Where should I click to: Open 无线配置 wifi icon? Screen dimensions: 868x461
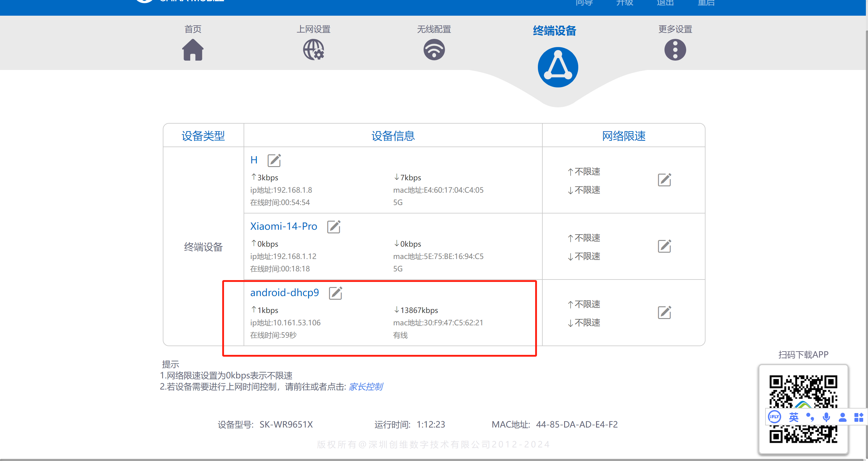(x=434, y=50)
